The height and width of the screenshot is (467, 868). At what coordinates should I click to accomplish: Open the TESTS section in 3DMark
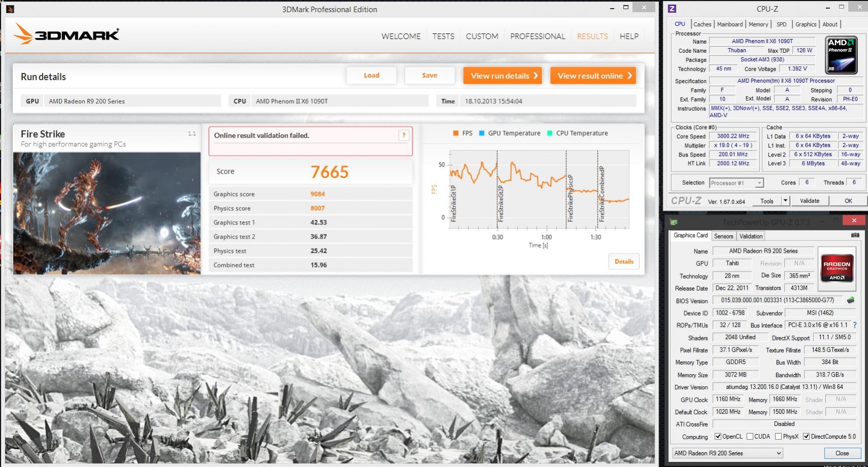tap(443, 37)
